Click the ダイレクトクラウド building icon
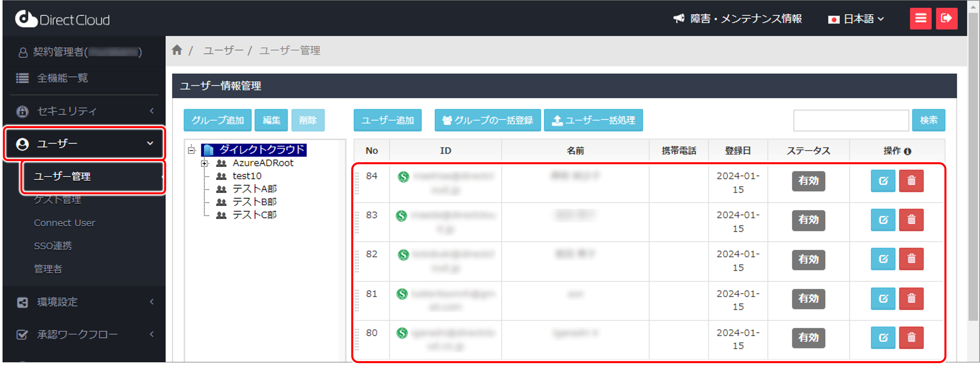This screenshot has height=366, width=980. pyautogui.click(x=208, y=150)
